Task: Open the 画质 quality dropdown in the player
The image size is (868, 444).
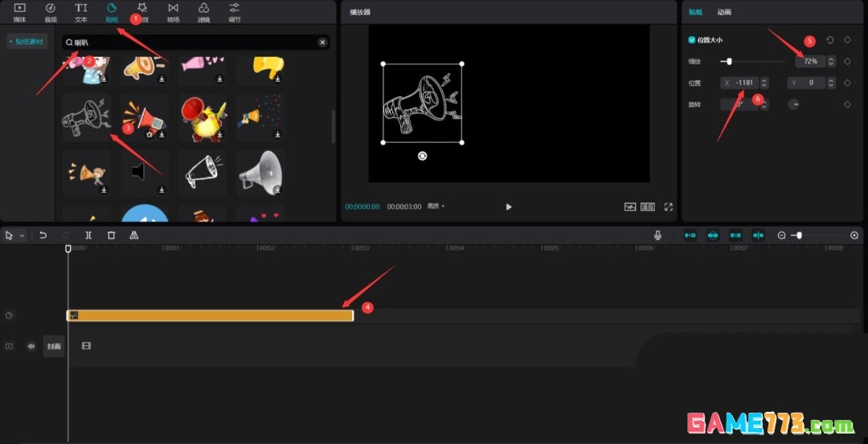Action: tap(436, 206)
